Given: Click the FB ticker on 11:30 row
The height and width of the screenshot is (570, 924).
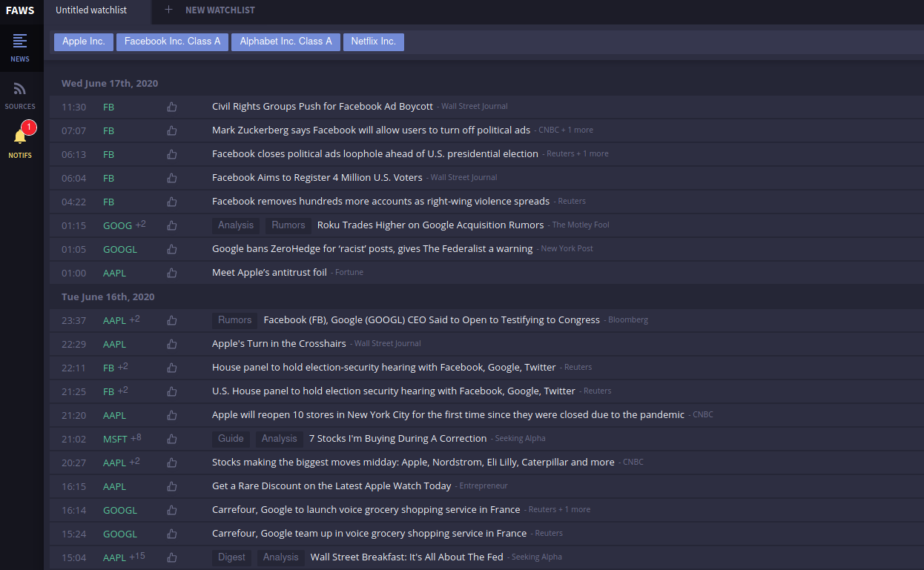Looking at the screenshot, I should [108, 107].
